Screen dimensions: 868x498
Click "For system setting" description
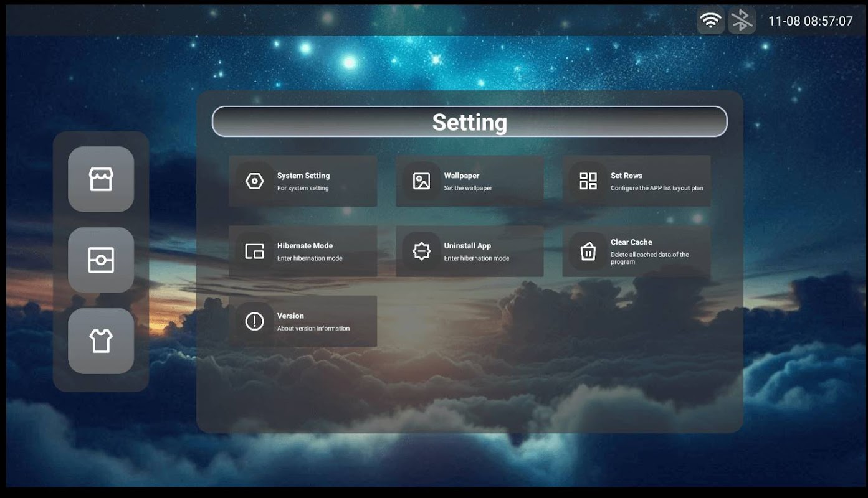(303, 188)
